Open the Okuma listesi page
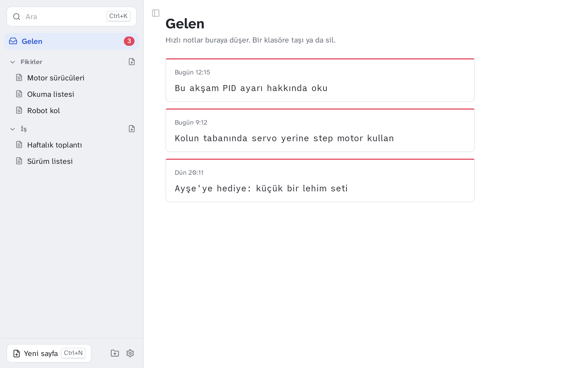This screenshot has width=588, height=368. (x=72, y=94)
